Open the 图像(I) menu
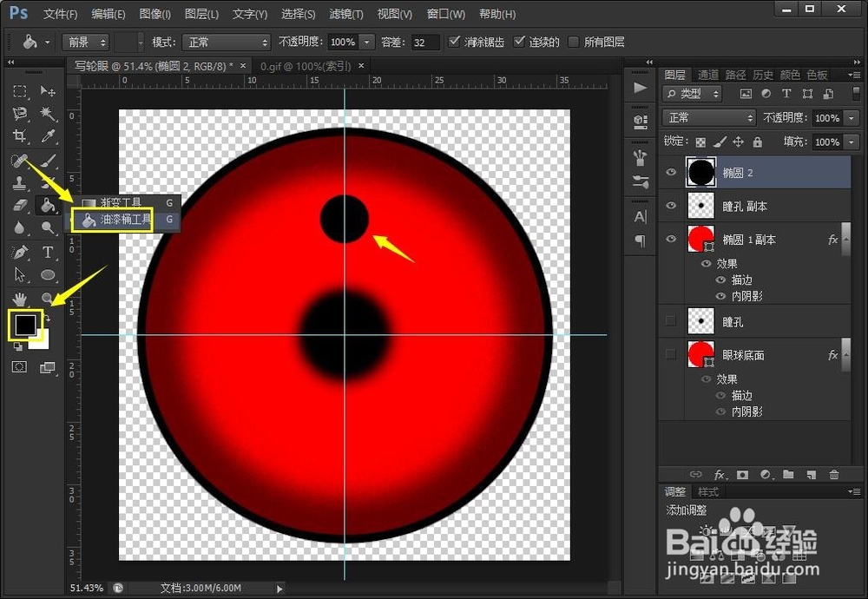 [x=155, y=14]
